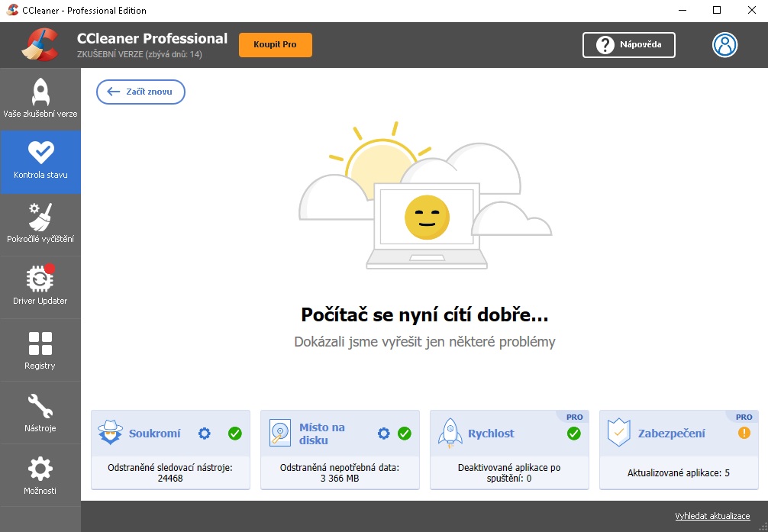Open the Místo na disku title

coord(322,434)
